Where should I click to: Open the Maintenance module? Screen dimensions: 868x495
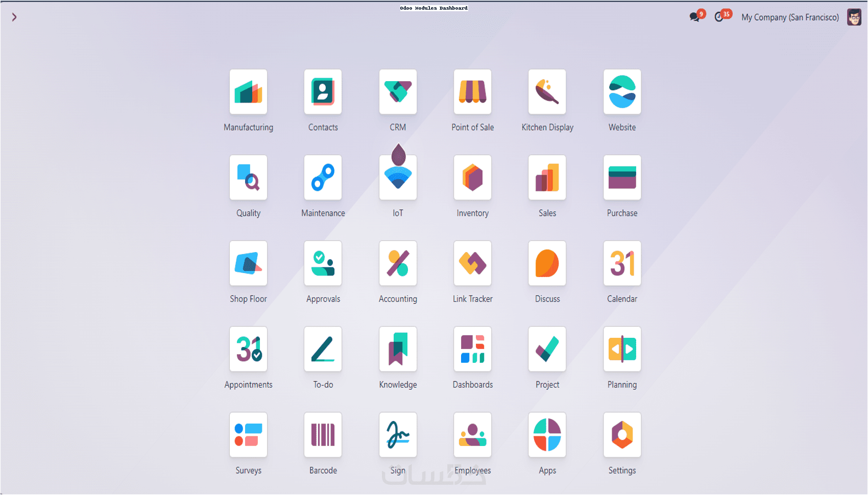tap(323, 178)
